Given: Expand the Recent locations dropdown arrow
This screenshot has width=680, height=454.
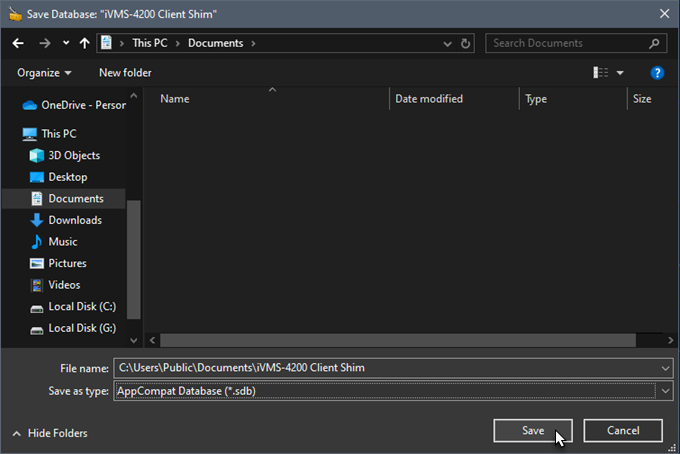Looking at the screenshot, I should (x=66, y=43).
